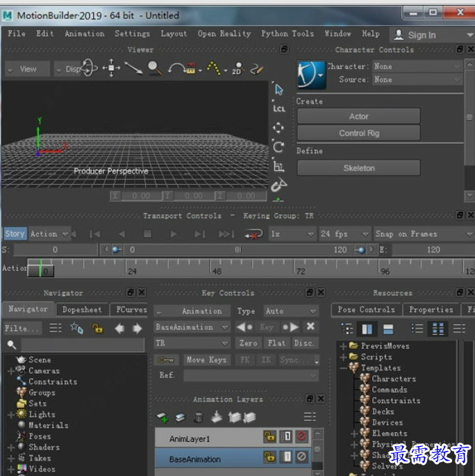Toggle the loop playback icon
Image resolution: width=475 pixels, height=476 pixels.
coord(253,234)
